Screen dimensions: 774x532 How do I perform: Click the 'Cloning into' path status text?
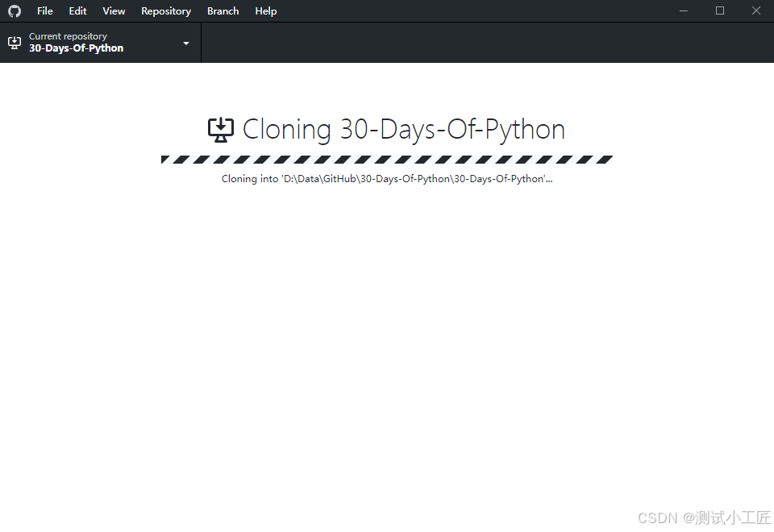[x=387, y=179]
